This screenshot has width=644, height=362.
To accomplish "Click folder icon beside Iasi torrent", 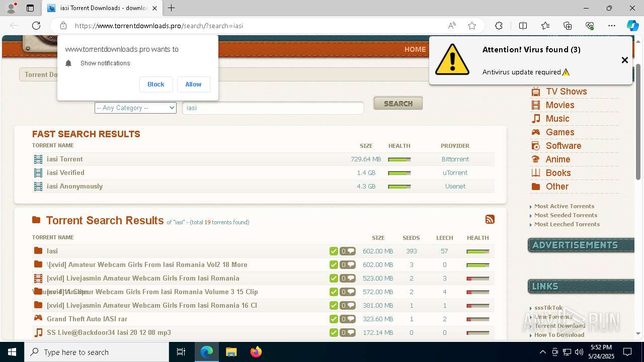I will coord(38,250).
